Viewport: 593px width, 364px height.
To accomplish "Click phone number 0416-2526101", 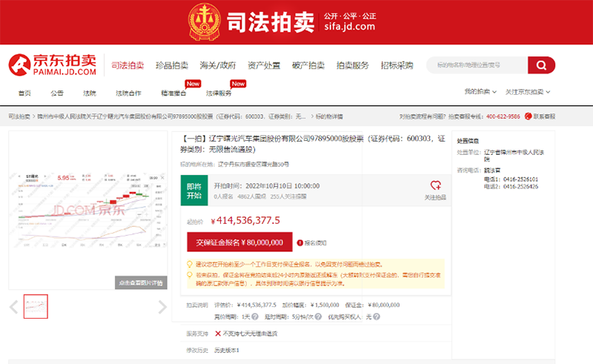I will (x=520, y=179).
